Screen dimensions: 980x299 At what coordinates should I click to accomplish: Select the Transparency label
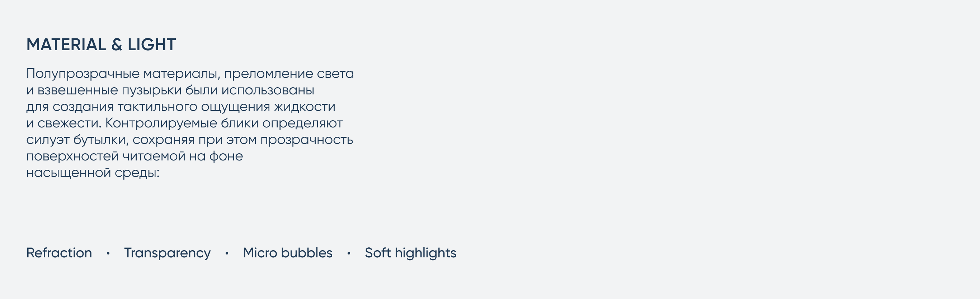click(168, 253)
